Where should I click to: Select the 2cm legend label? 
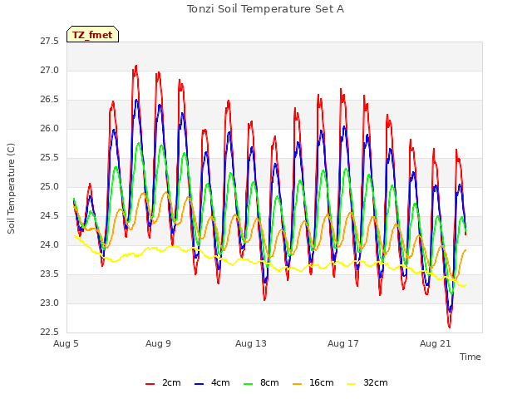tap(171, 382)
